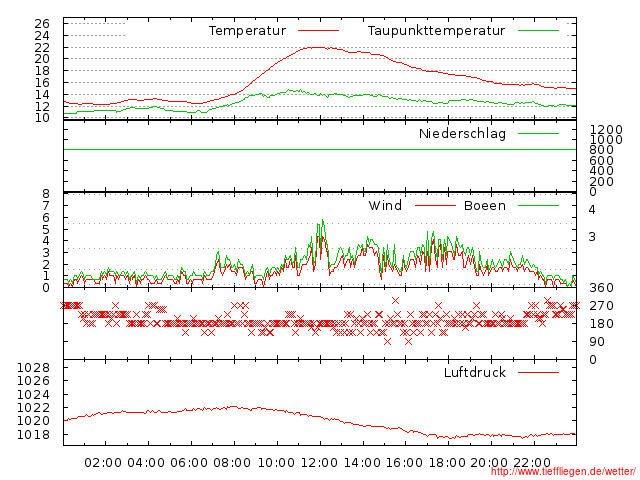Click the 400 precipitation axis value
Image resolution: width=640 pixels, height=480 pixels.
coord(601,171)
